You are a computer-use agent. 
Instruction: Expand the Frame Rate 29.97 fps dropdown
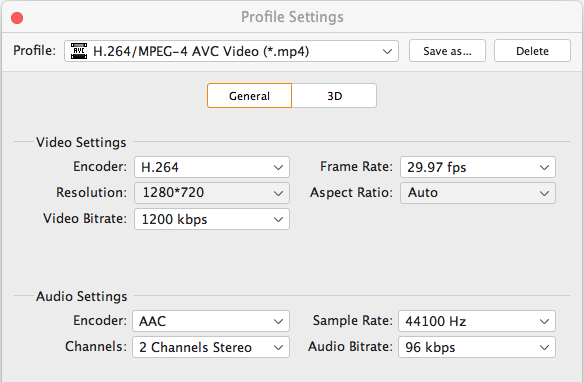point(478,167)
